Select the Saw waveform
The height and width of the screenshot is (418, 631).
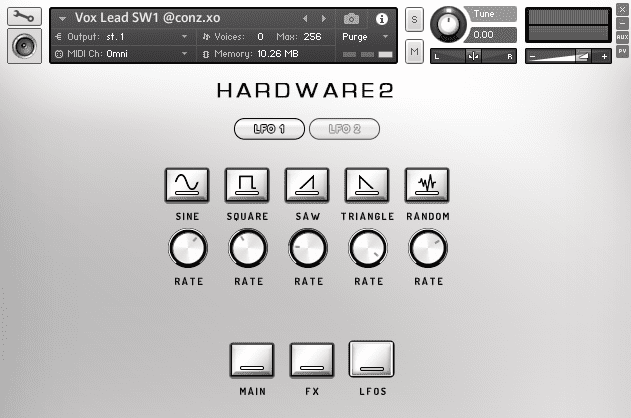coord(307,185)
